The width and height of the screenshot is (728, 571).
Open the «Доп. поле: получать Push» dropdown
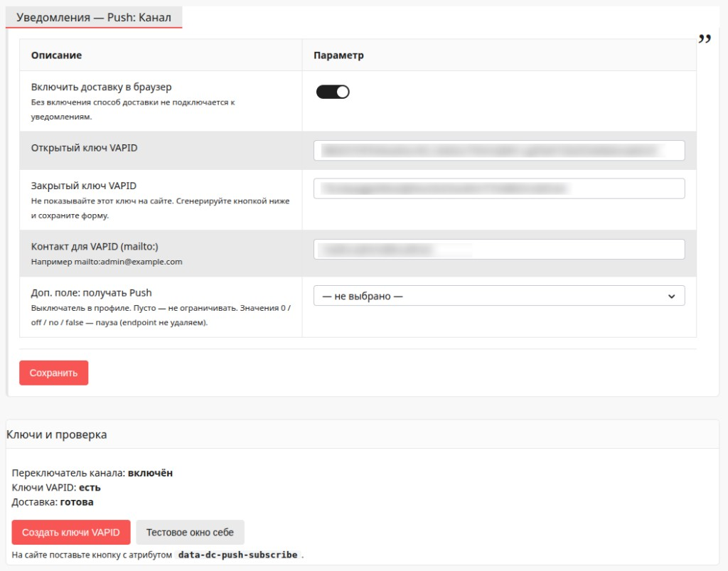(x=499, y=296)
